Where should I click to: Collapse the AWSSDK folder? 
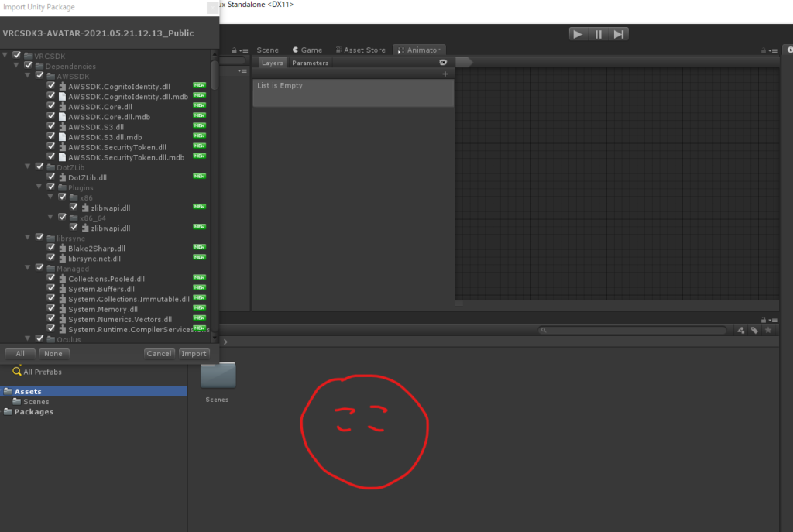coord(28,75)
